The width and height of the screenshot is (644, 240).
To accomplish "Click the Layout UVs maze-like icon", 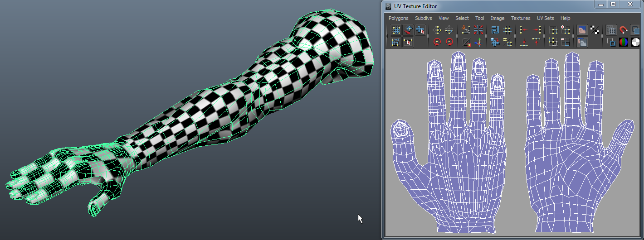I will pos(495,30).
